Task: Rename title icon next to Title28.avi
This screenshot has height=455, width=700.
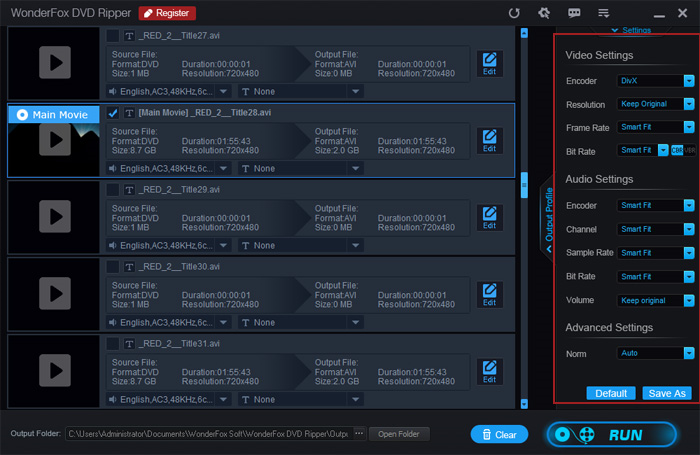Action: click(129, 113)
